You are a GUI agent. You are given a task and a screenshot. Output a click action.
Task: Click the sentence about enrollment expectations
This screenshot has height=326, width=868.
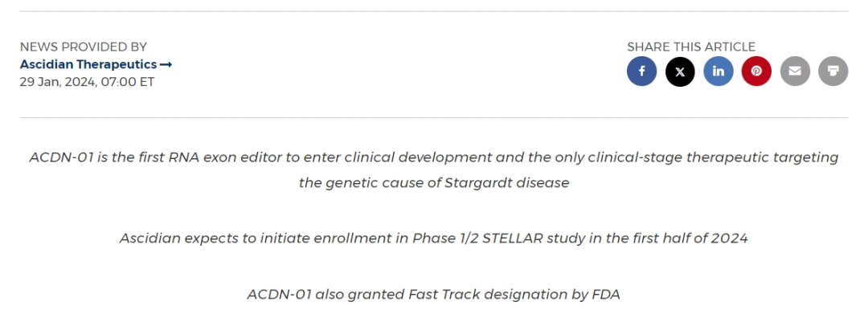(433, 238)
